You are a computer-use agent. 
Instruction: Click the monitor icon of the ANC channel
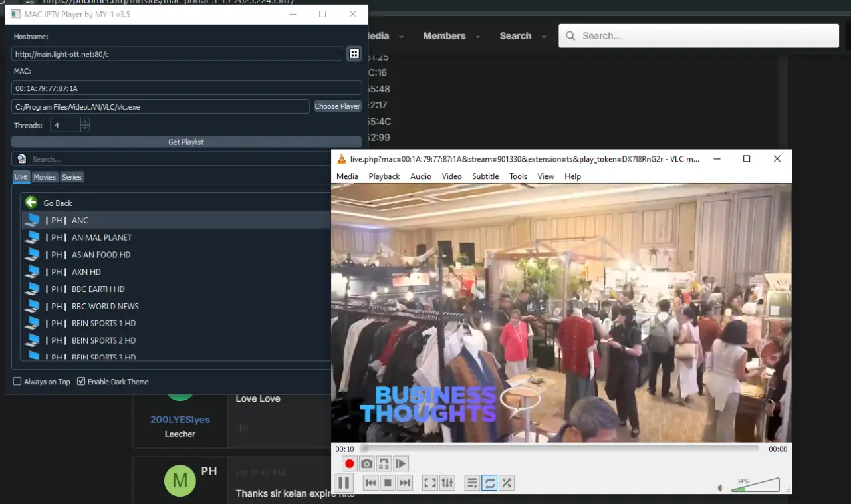coord(32,220)
